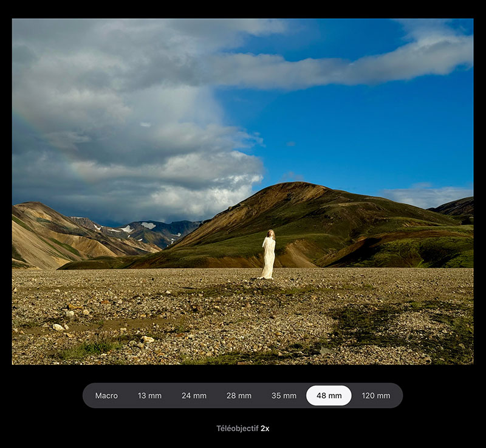
Task: Switch to the 13 mm focal length
Action: pos(149,396)
